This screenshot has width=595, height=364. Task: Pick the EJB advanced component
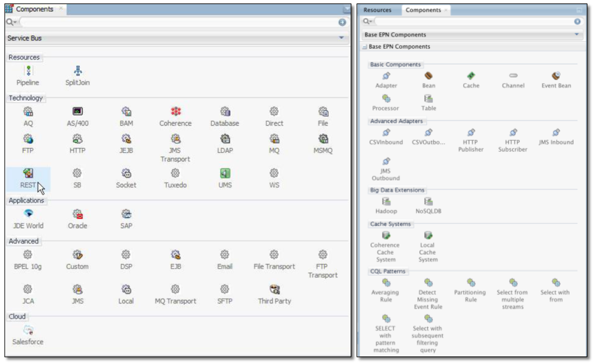pyautogui.click(x=176, y=255)
